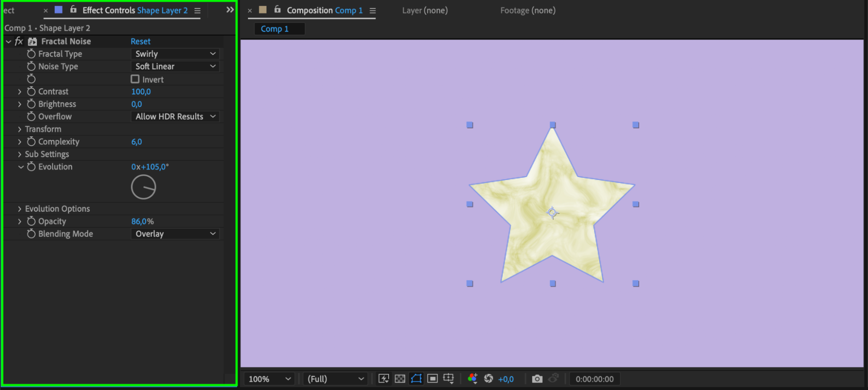Open the channel and color management icon

coord(472,379)
